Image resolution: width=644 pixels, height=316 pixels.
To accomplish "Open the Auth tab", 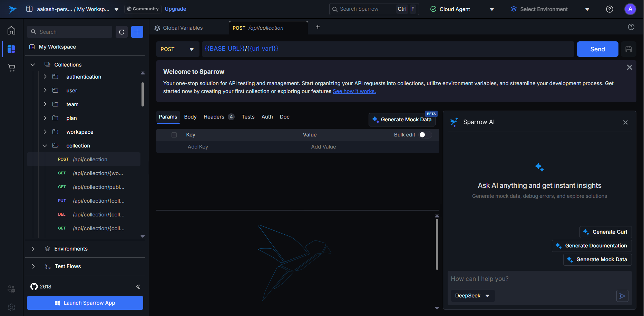I will point(267,117).
